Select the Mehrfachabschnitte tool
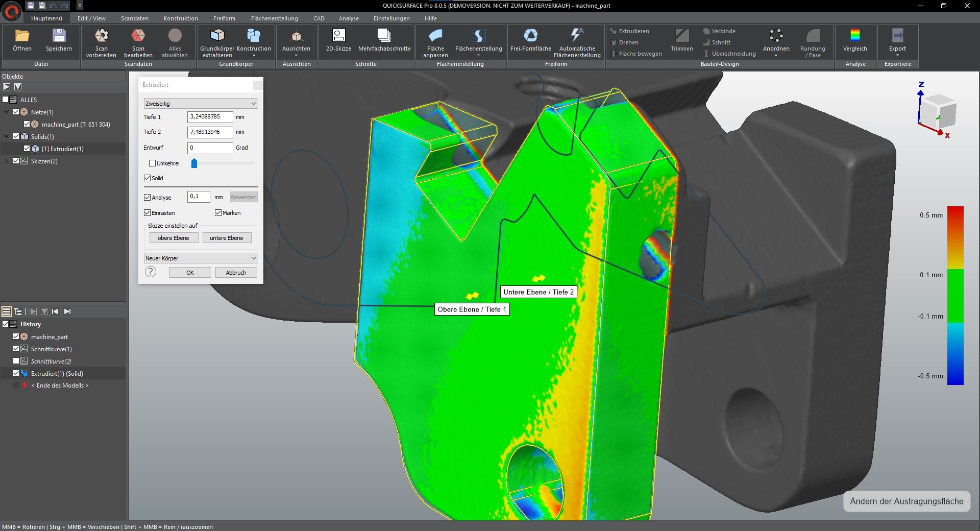This screenshot has width=980, height=531. 384,36
